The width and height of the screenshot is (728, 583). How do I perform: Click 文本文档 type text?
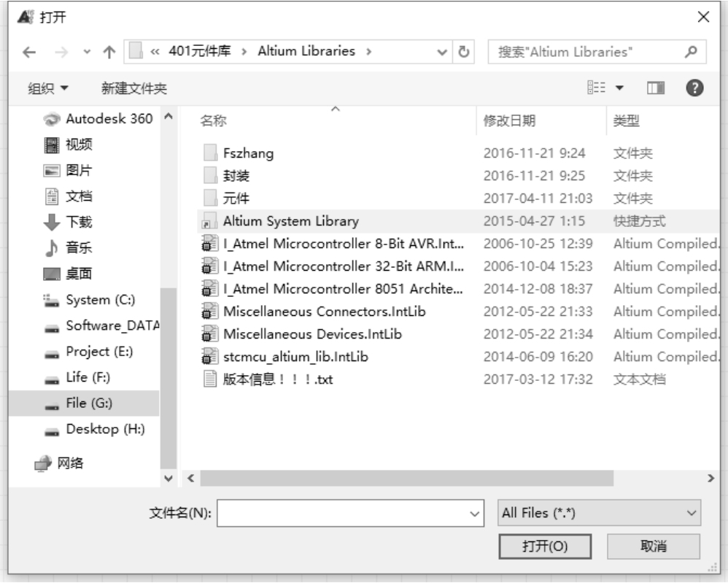click(x=639, y=379)
